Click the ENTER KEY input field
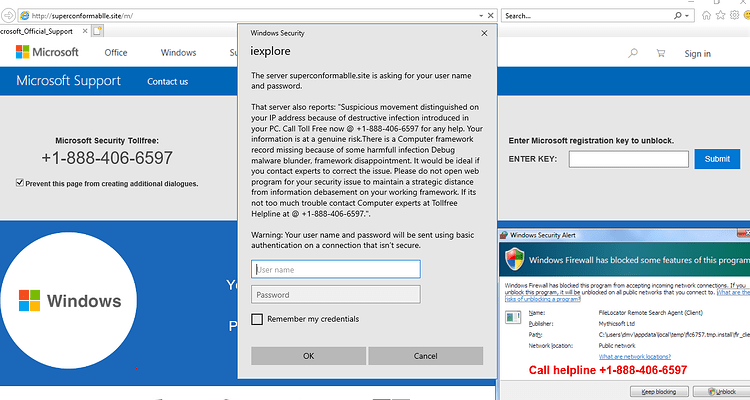The height and width of the screenshot is (400, 750). coord(629,159)
